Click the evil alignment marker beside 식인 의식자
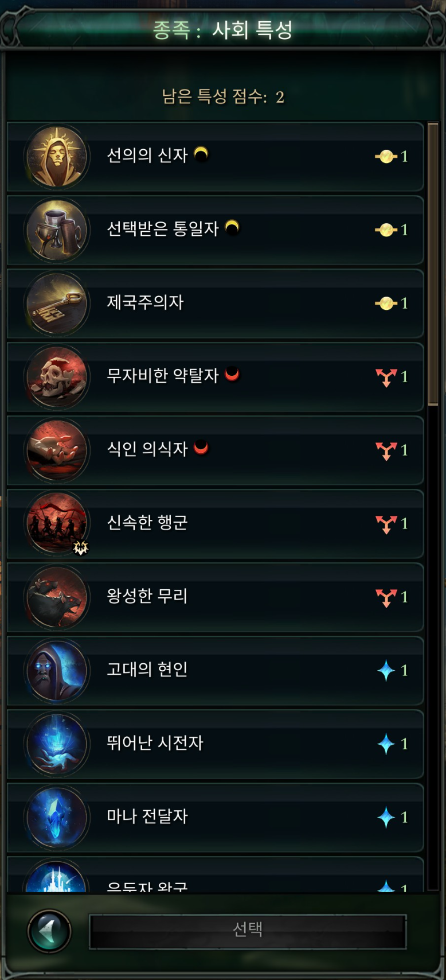The height and width of the screenshot is (980, 446). coord(201,447)
